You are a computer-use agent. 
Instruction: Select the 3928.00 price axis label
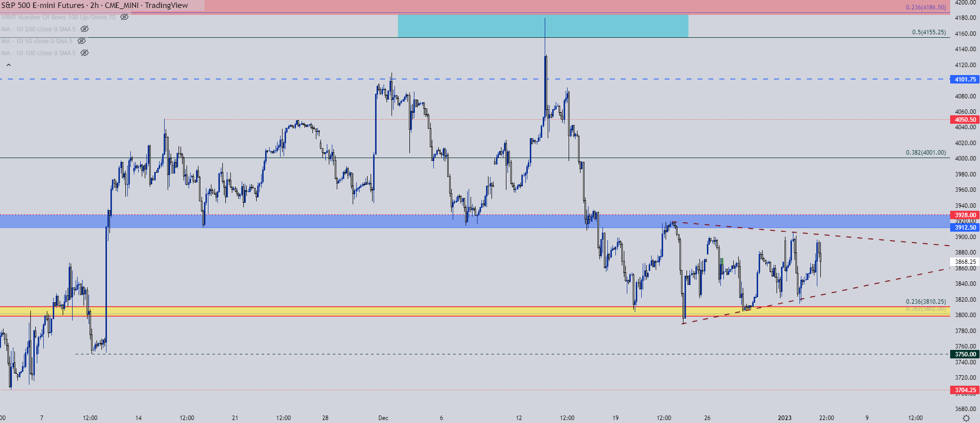click(x=965, y=215)
